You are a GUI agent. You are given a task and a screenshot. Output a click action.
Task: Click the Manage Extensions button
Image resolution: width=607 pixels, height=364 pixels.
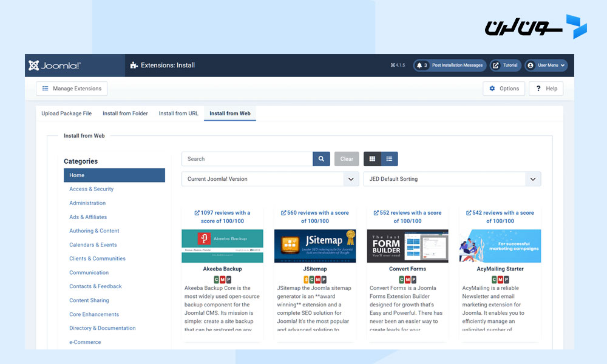pos(72,89)
